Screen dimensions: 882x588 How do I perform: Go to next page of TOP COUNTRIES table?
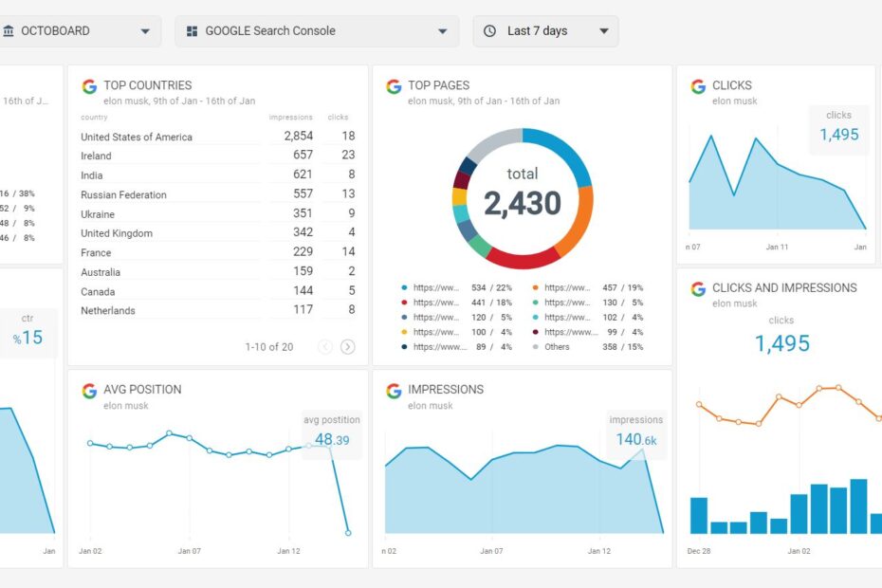(348, 346)
